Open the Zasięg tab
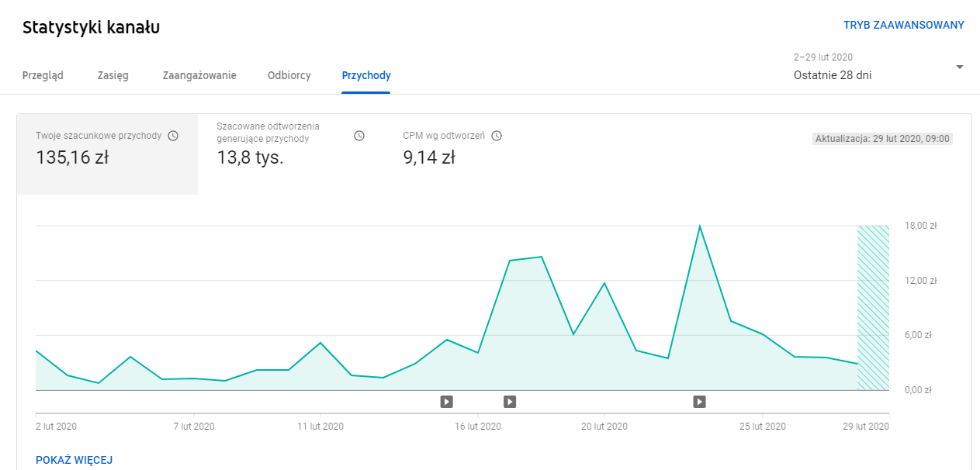The image size is (980, 470). click(x=113, y=75)
